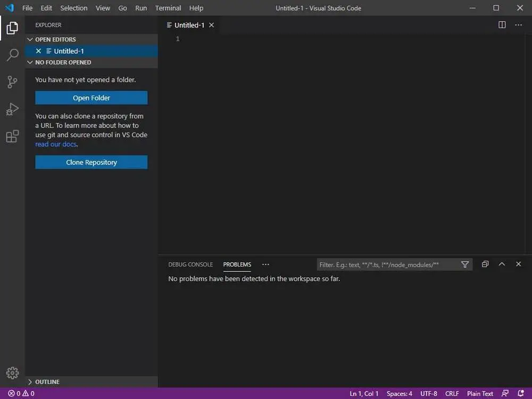Open notifications bell in status bar
532x399 pixels.
pyautogui.click(x=521, y=393)
